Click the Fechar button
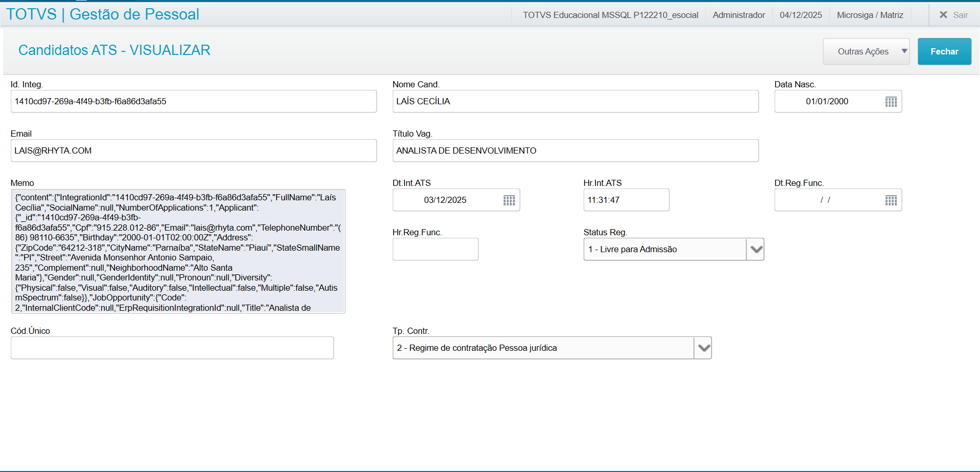Viewport: 980px width, 472px height. 944,51
